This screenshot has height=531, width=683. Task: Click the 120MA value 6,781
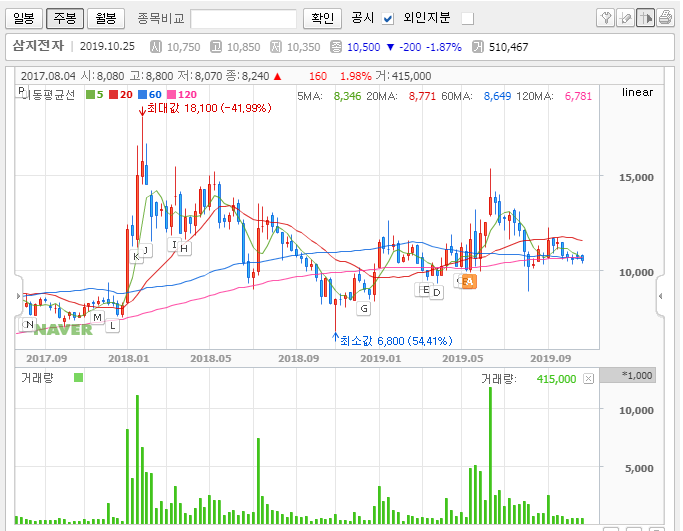click(x=578, y=96)
